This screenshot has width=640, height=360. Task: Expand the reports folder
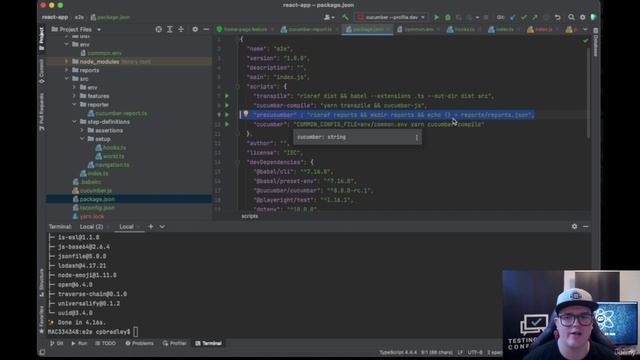click(67, 70)
